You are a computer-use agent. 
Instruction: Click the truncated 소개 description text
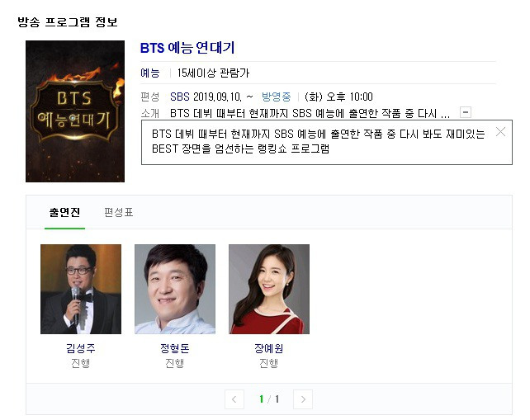click(310, 113)
